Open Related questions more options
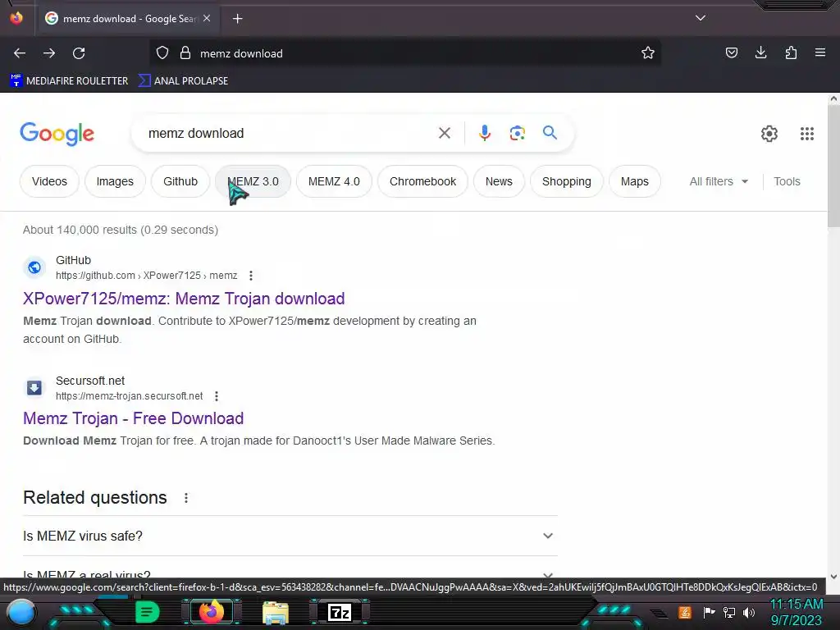This screenshot has height=630, width=840. 186,498
